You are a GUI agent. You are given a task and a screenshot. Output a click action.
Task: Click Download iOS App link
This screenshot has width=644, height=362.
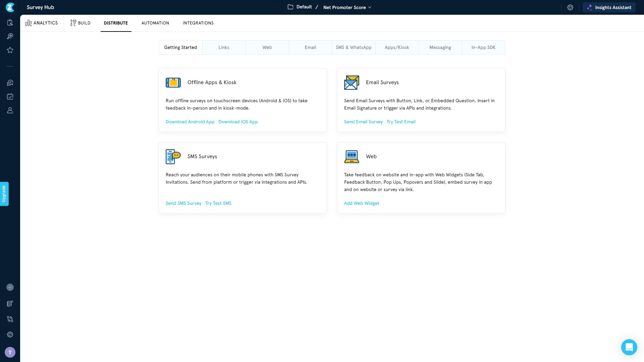click(238, 122)
